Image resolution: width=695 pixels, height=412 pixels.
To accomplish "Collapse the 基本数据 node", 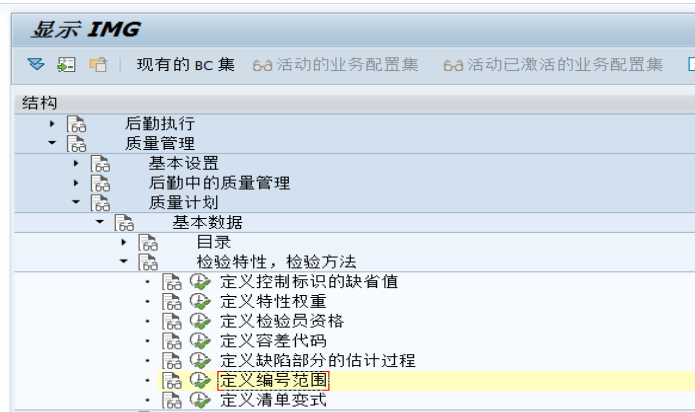I will point(100,222).
